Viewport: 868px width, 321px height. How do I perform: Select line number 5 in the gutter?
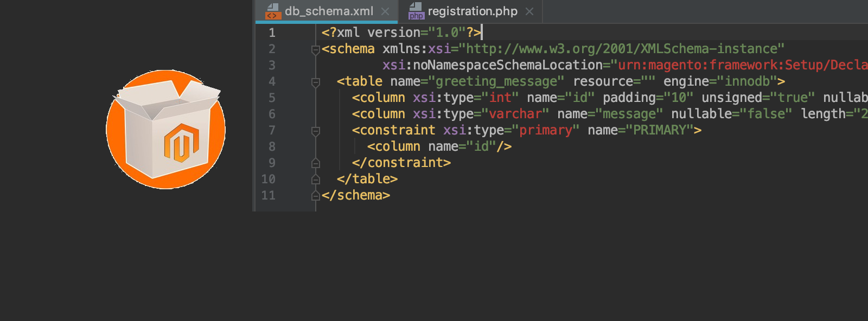pyautogui.click(x=272, y=98)
